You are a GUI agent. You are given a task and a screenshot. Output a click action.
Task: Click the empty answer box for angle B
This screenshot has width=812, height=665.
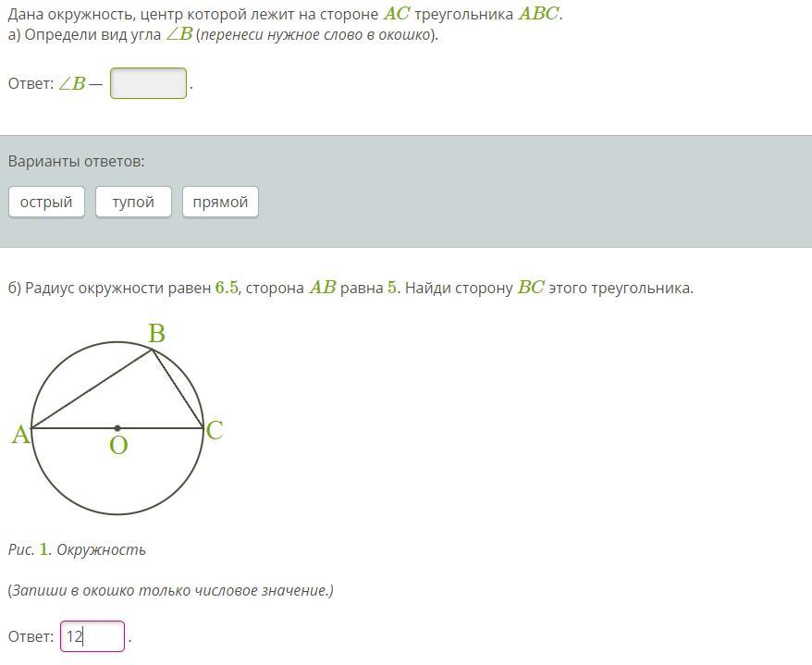(x=148, y=83)
